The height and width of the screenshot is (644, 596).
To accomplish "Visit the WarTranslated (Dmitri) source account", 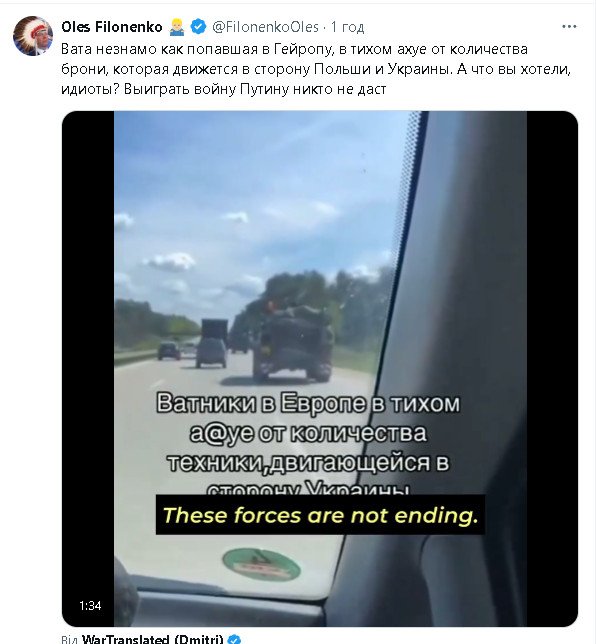I will 152,639.
